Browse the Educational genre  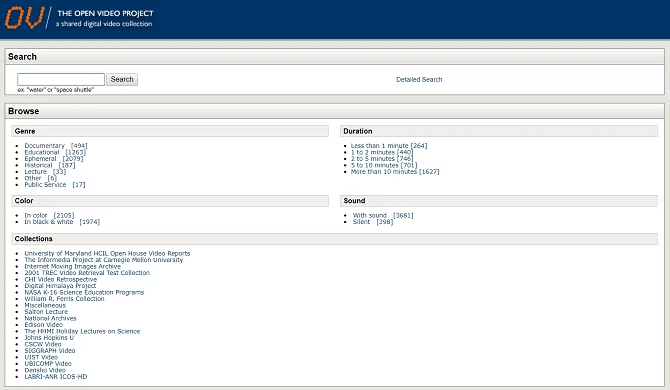point(42,152)
